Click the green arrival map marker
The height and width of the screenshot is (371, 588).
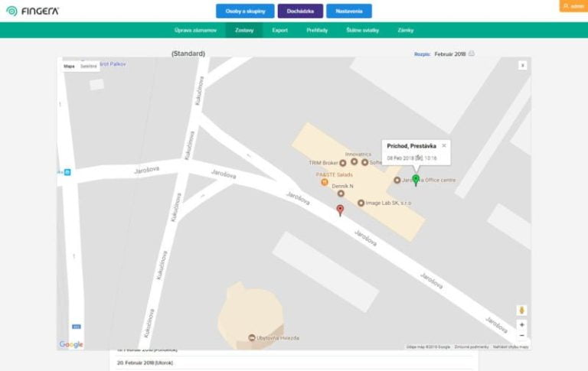416,180
